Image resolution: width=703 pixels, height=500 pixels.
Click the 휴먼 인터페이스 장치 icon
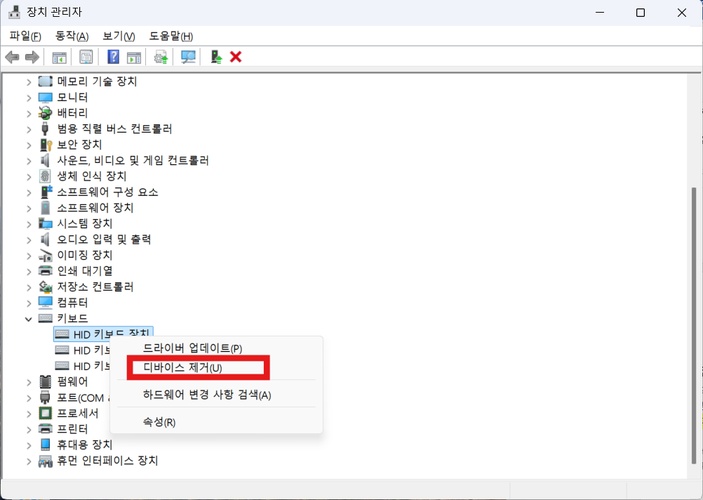click(45, 461)
